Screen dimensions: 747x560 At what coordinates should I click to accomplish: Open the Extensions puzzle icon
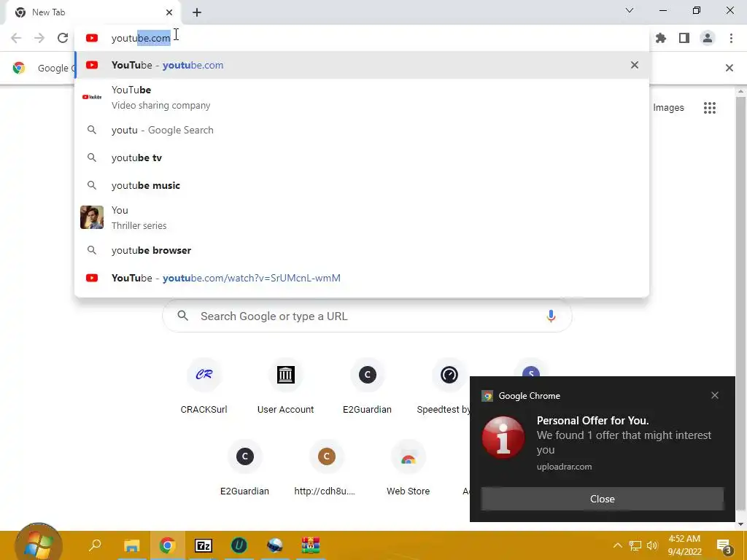tap(661, 38)
